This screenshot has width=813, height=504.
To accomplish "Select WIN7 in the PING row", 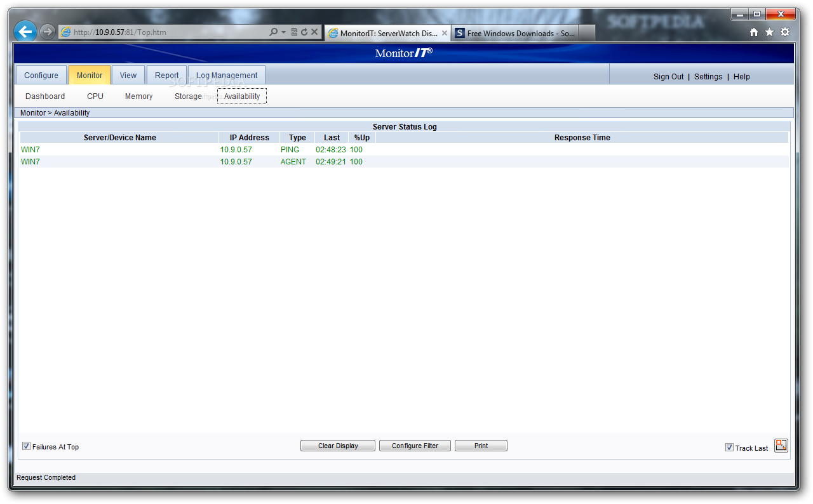I will 30,150.
